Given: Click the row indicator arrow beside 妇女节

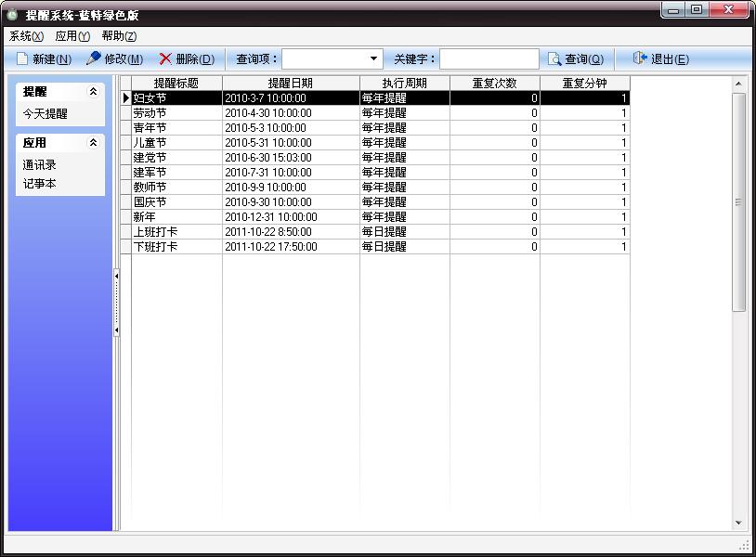Looking at the screenshot, I should pyautogui.click(x=125, y=97).
